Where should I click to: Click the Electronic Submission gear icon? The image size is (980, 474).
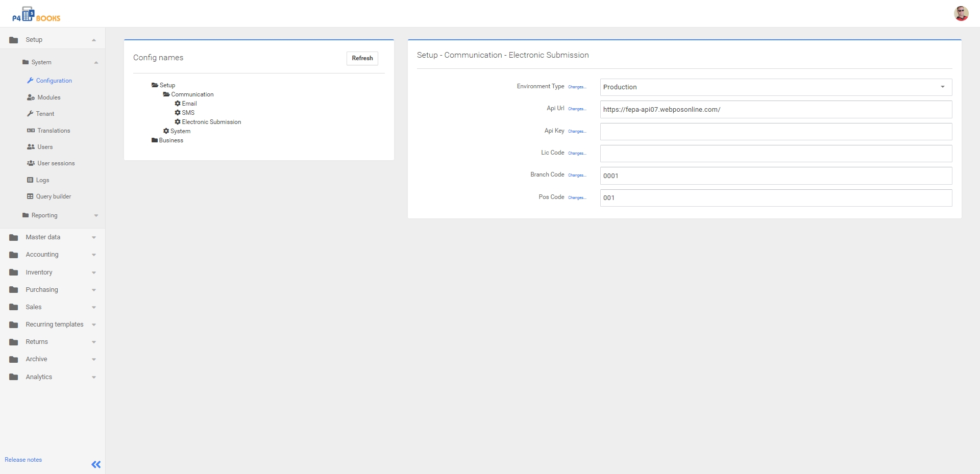coord(178,122)
